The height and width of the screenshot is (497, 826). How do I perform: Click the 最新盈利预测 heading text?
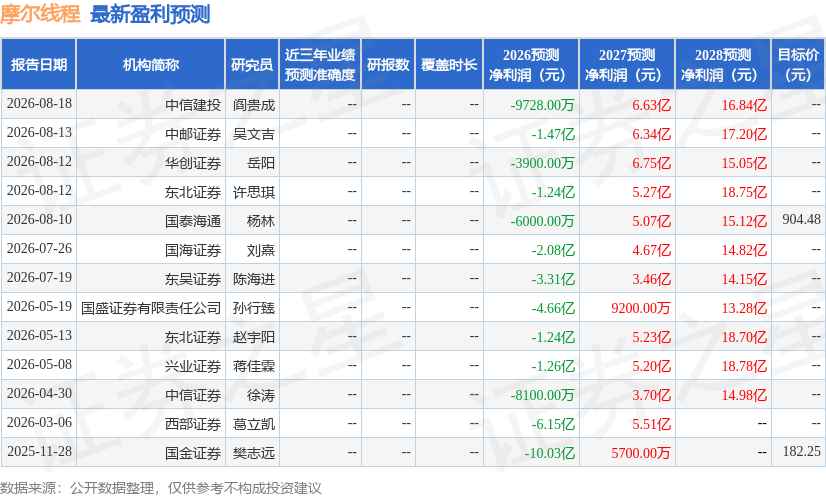[x=150, y=14]
